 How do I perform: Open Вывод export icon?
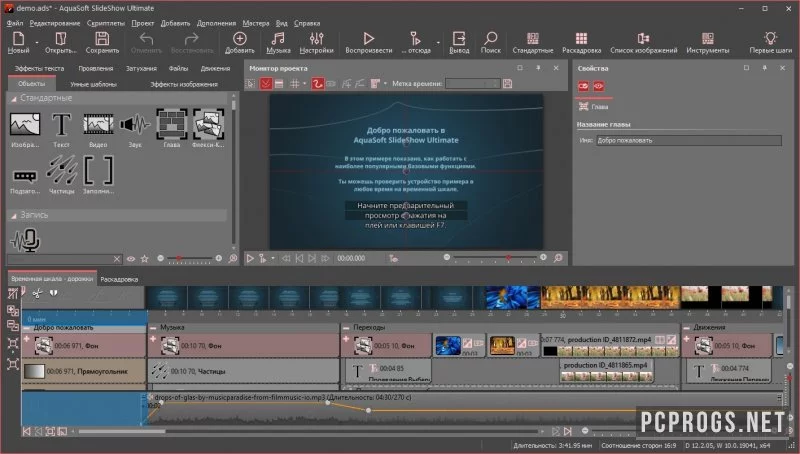[459, 39]
